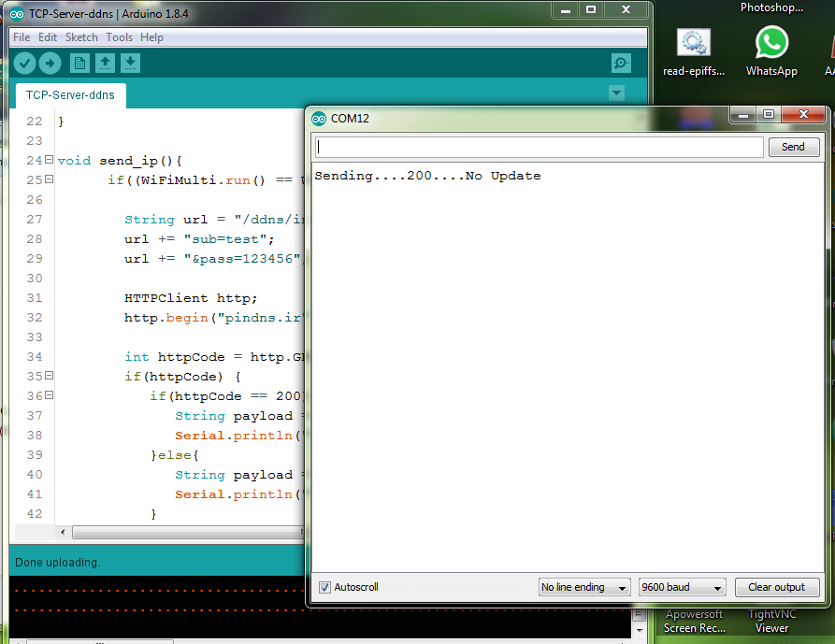This screenshot has width=835, height=644.
Task: Click the Upload arrow button
Action: 50,64
